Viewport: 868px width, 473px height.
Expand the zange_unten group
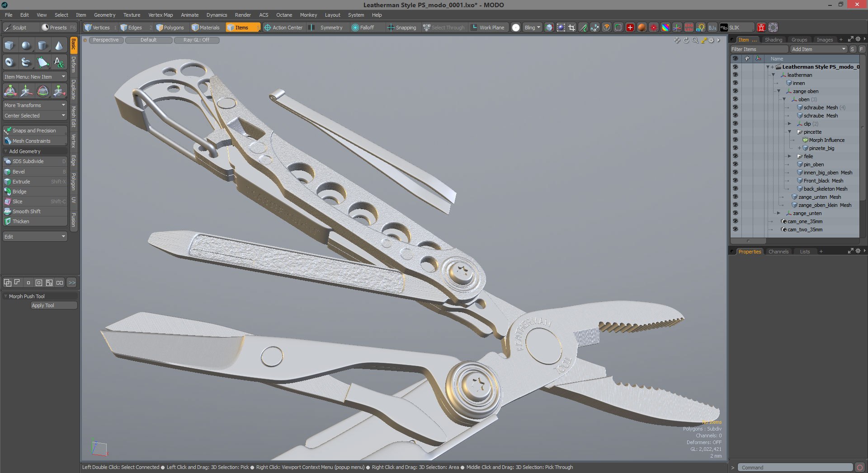click(x=778, y=213)
